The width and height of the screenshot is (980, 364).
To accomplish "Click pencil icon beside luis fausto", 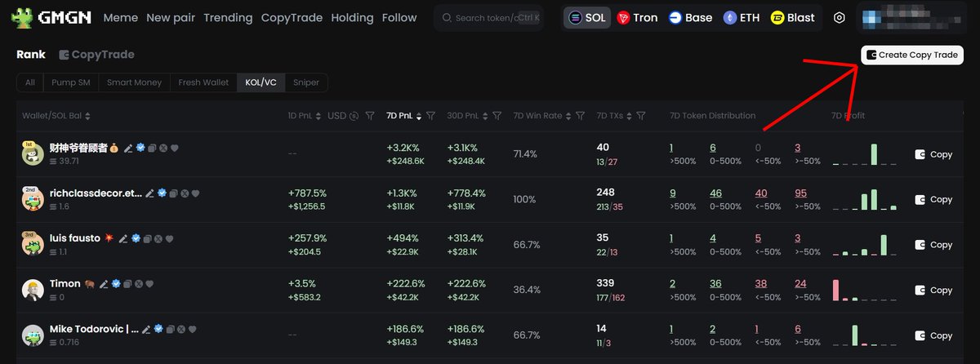I will pos(123,238).
